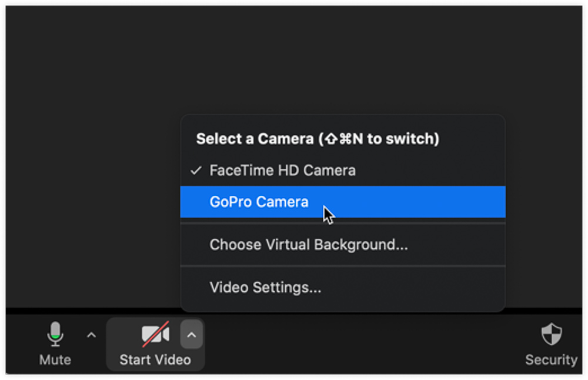Viewport: 588px width, 380px height.
Task: Open Video Settings from the camera menu
Action: pyautogui.click(x=265, y=288)
